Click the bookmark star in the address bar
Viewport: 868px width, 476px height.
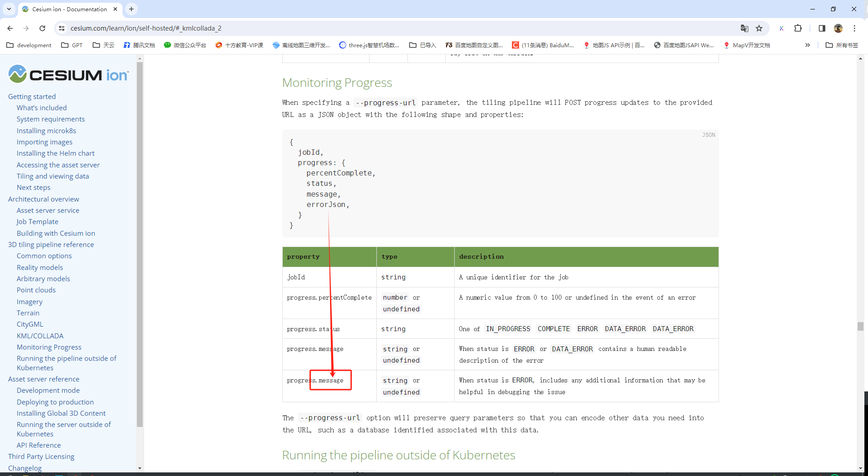click(760, 28)
